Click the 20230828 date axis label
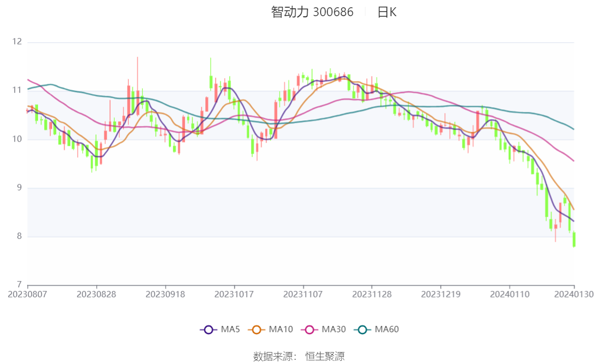The width and height of the screenshot is (598, 364). [96, 295]
